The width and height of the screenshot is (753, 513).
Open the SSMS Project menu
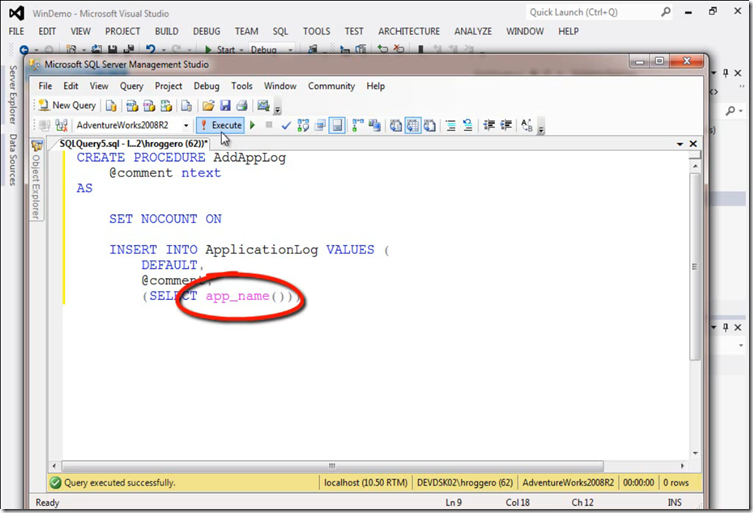pyautogui.click(x=168, y=86)
